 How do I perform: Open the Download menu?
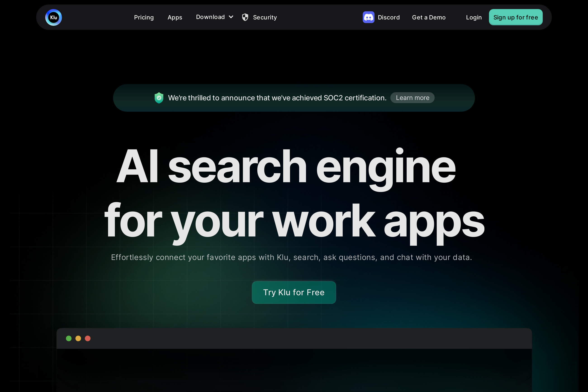pyautogui.click(x=210, y=17)
